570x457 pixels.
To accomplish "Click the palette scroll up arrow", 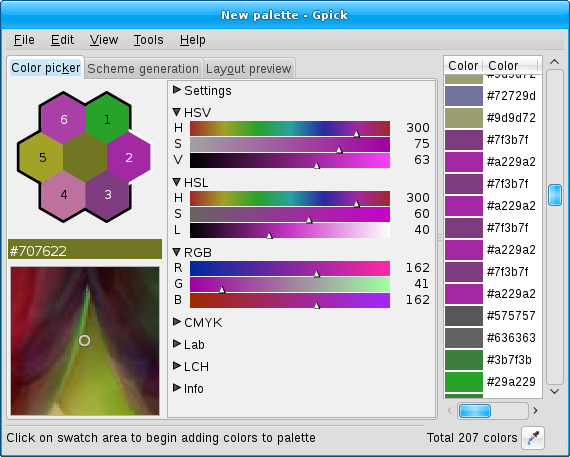I will click(554, 62).
